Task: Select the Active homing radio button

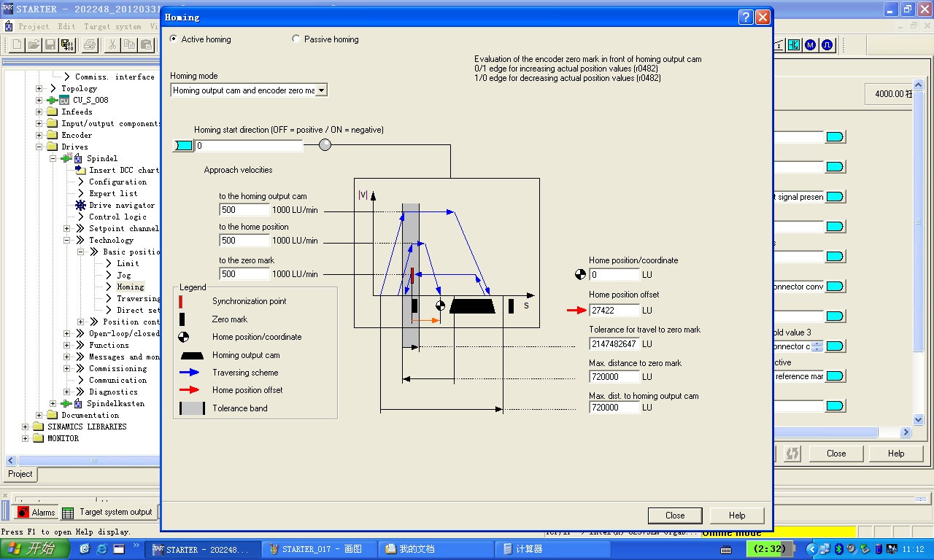Action: [174, 39]
